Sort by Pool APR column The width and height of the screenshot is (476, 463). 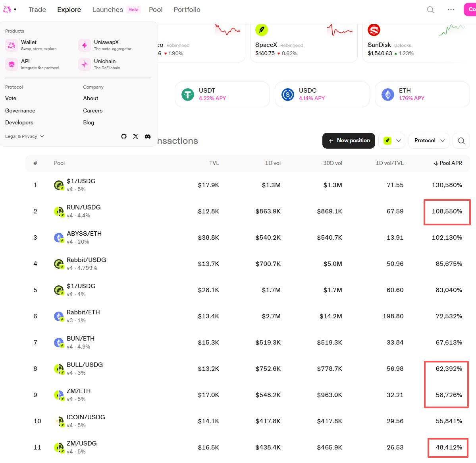tap(448, 163)
